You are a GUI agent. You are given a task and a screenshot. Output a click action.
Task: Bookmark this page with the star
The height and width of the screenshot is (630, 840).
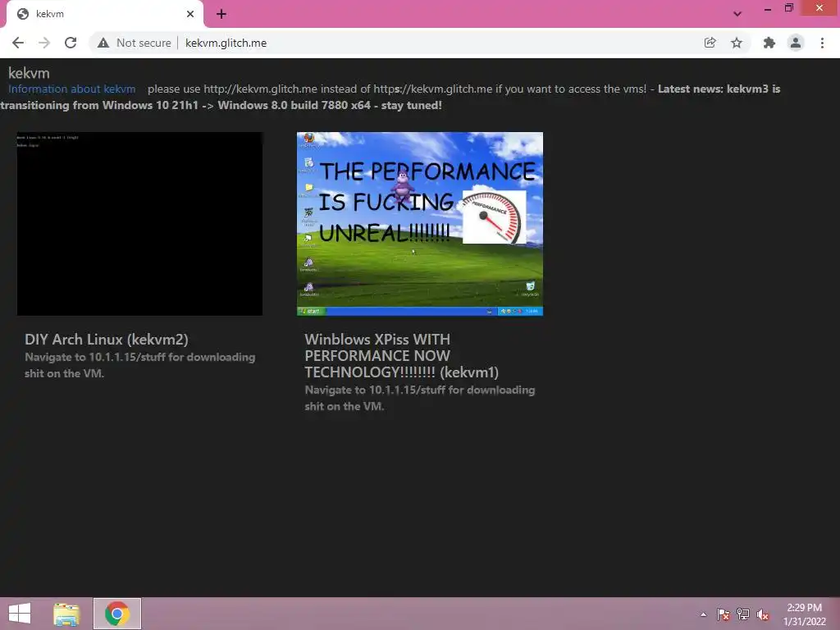click(x=737, y=43)
